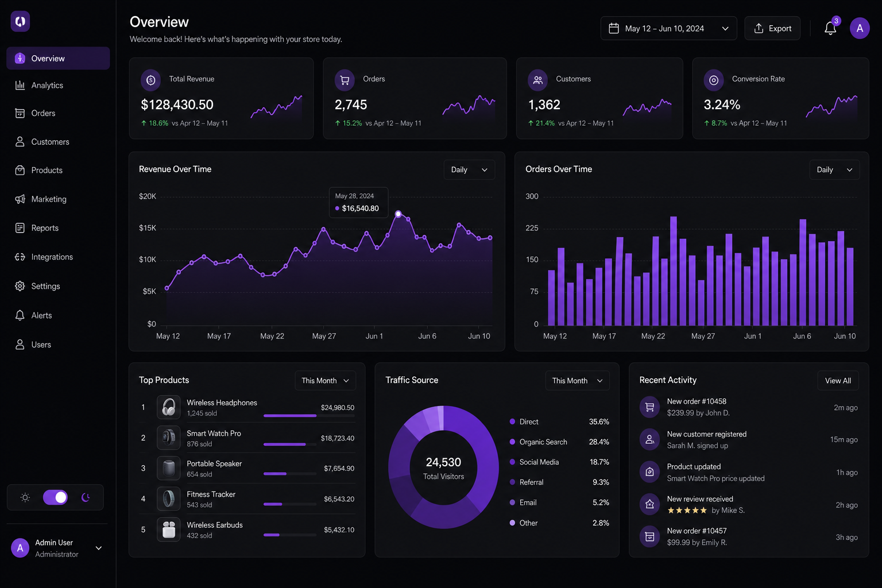The image size is (882, 588).
Task: Click the Marketing megaphone icon
Action: (x=20, y=199)
